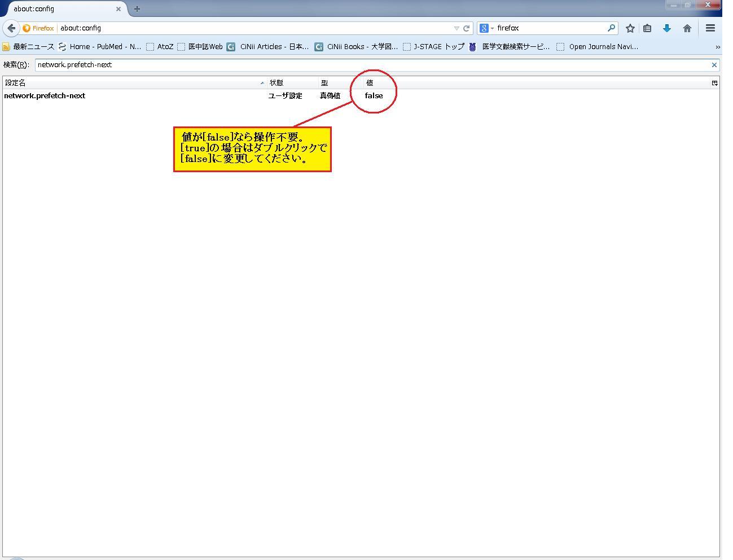Click the browser Back arrow button
This screenshot has width=733, height=560.
11,28
